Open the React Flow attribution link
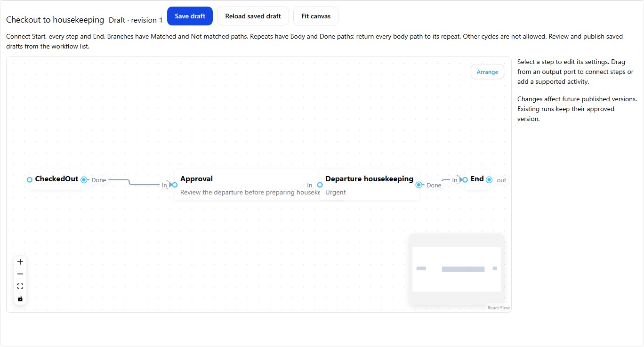This screenshot has width=644, height=347. [499, 308]
